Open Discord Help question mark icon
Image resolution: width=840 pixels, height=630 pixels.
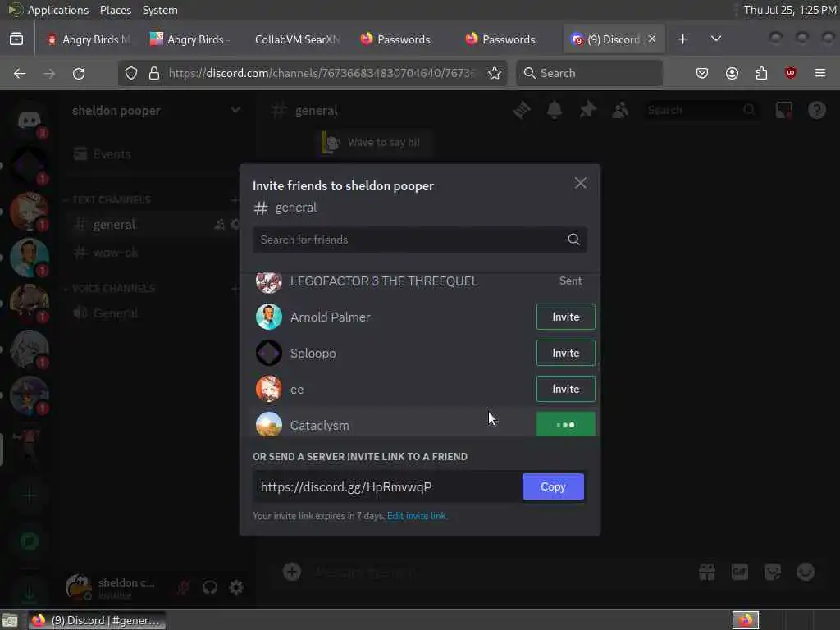pyautogui.click(x=816, y=111)
